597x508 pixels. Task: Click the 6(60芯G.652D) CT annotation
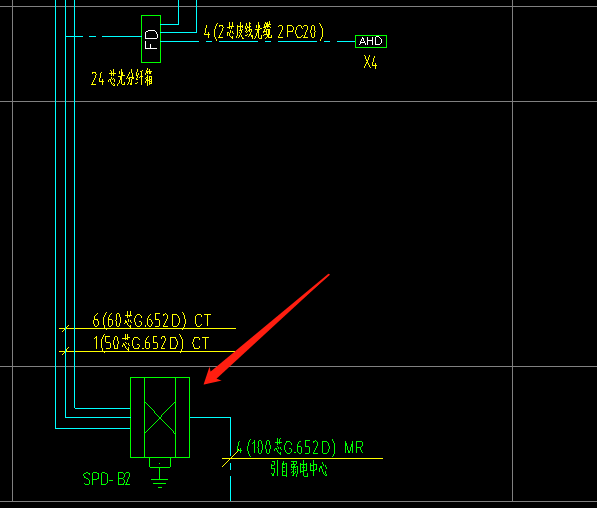(x=151, y=320)
